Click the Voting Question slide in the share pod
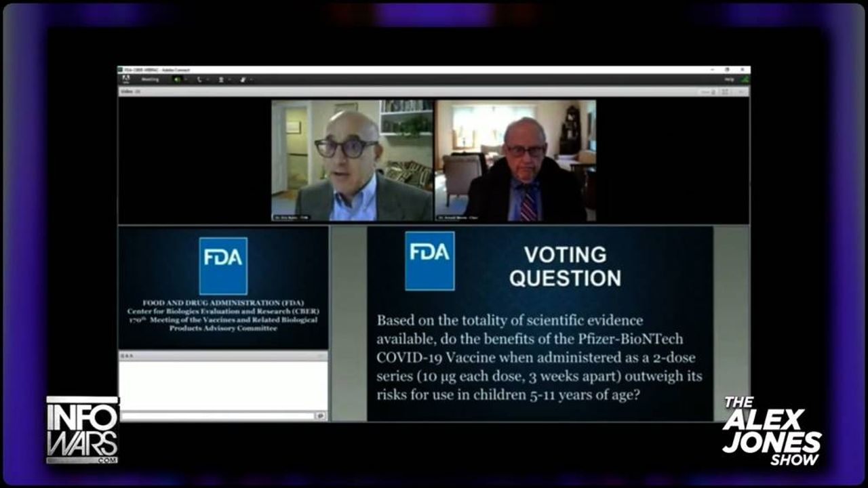Screen dimensions: 868x488 (x=540, y=323)
